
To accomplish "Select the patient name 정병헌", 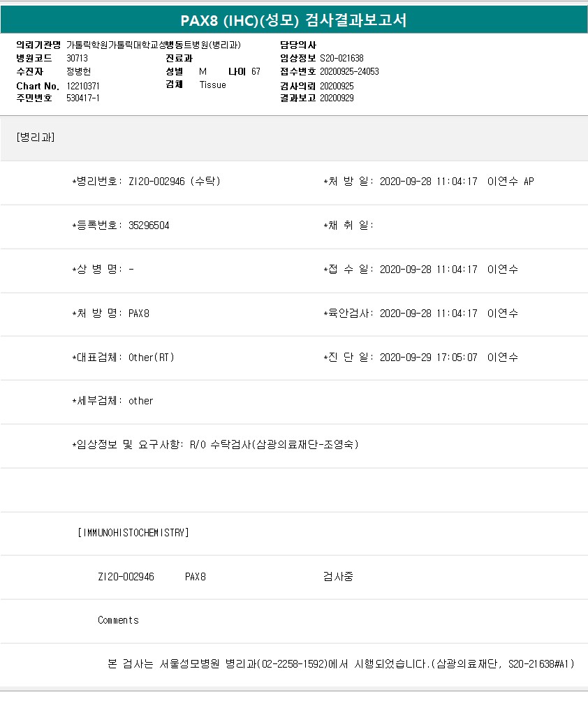I will [78, 72].
